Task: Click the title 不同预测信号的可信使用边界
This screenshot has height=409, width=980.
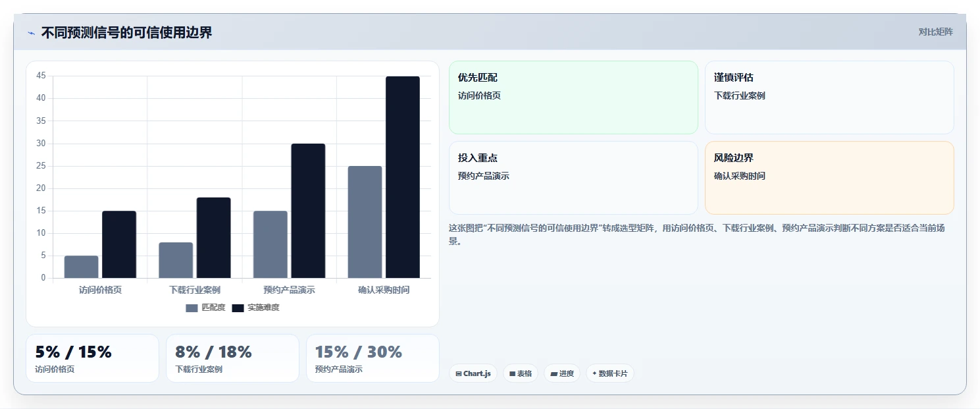Action: tap(126, 32)
